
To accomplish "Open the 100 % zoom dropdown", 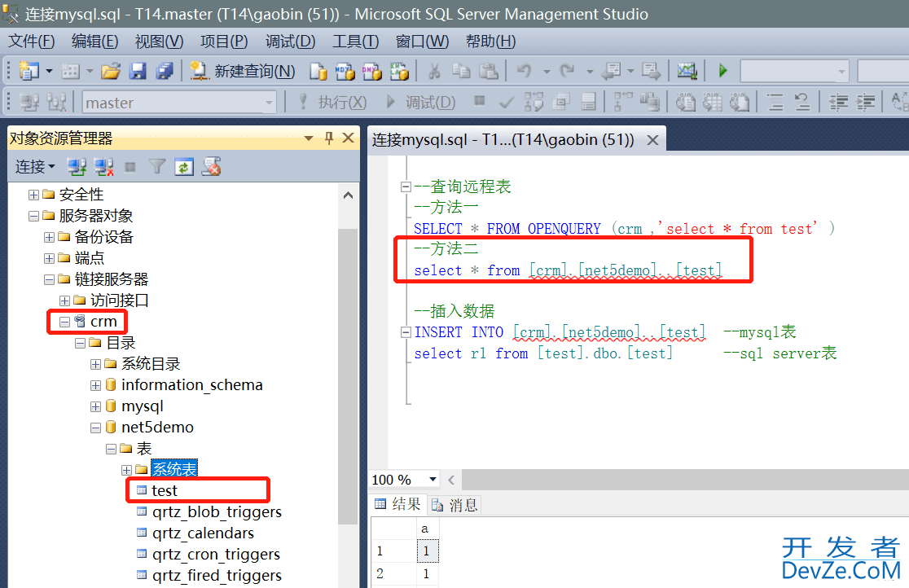I will (x=433, y=479).
